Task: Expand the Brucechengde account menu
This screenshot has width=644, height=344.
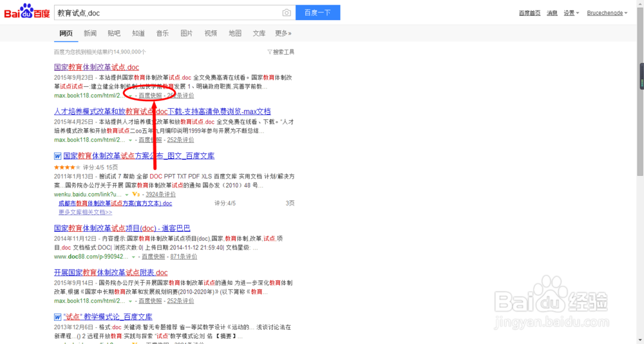Action: (607, 13)
